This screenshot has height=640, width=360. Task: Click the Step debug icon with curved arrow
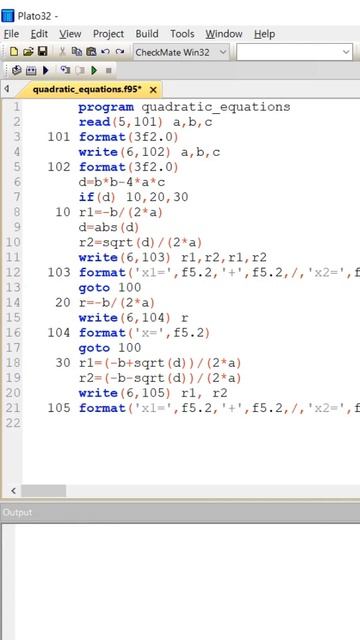pos(65,70)
